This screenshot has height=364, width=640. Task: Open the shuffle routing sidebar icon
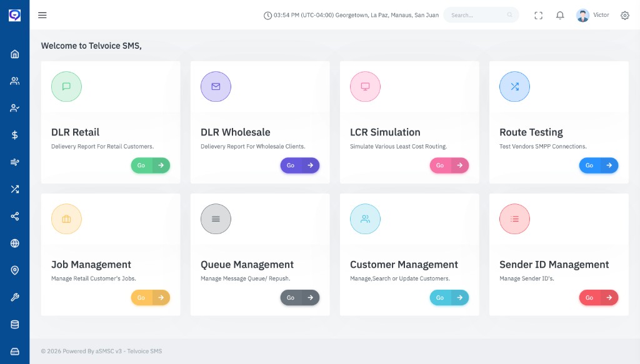(x=15, y=189)
